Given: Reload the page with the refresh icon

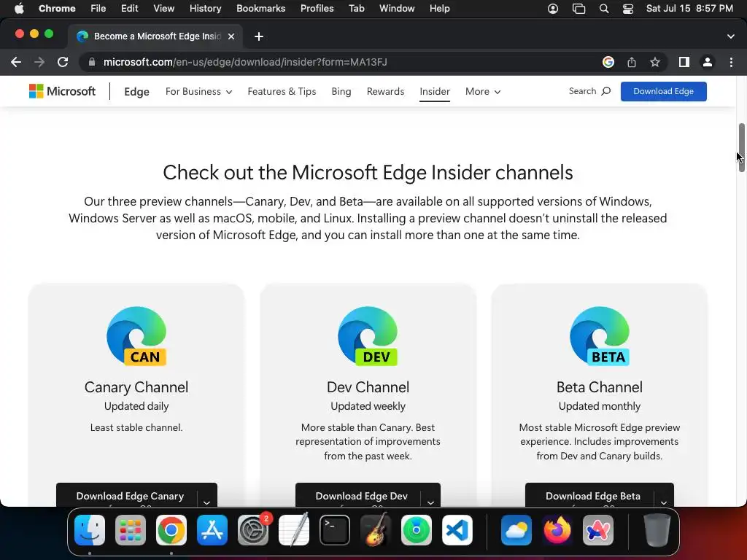Looking at the screenshot, I should point(63,62).
